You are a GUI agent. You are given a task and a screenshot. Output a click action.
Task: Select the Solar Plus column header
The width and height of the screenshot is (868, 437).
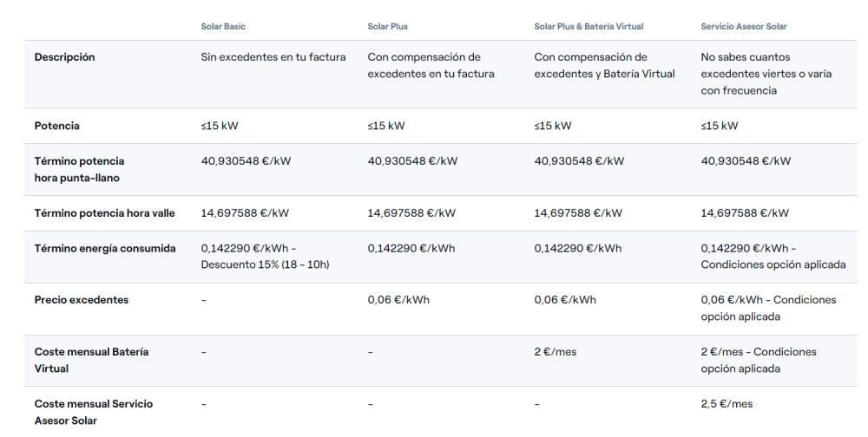(x=387, y=27)
